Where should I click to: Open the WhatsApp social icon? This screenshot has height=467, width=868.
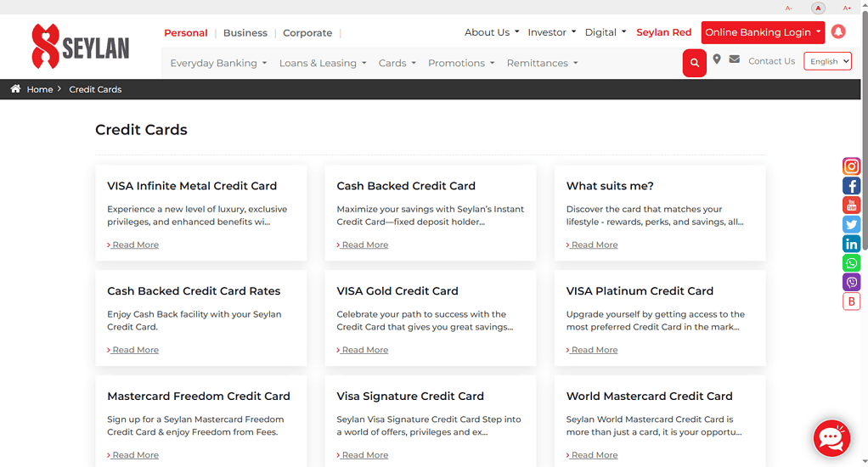pyautogui.click(x=851, y=263)
